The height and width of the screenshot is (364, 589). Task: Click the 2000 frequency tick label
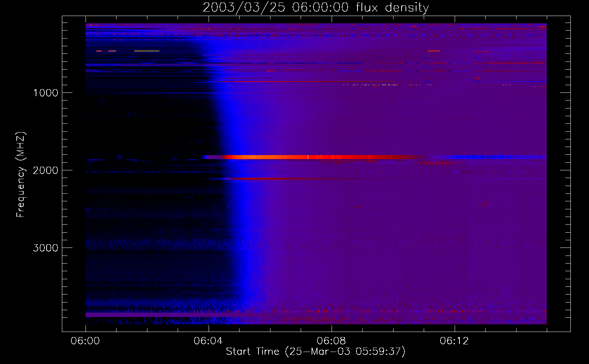(46, 170)
